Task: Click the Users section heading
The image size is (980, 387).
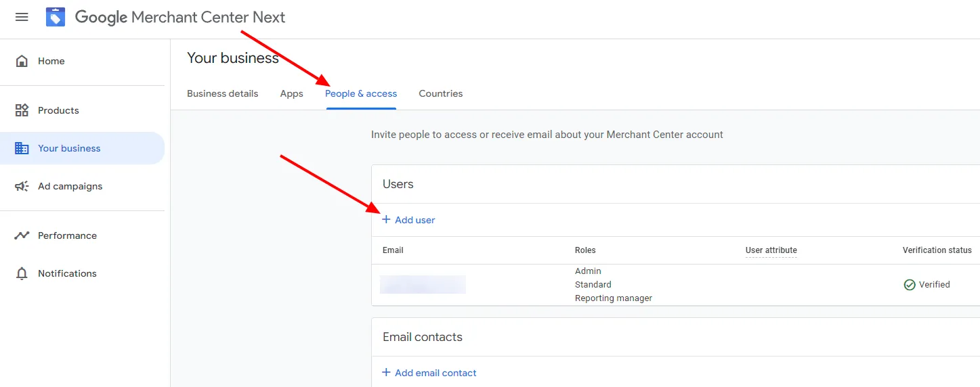Action: pos(398,184)
